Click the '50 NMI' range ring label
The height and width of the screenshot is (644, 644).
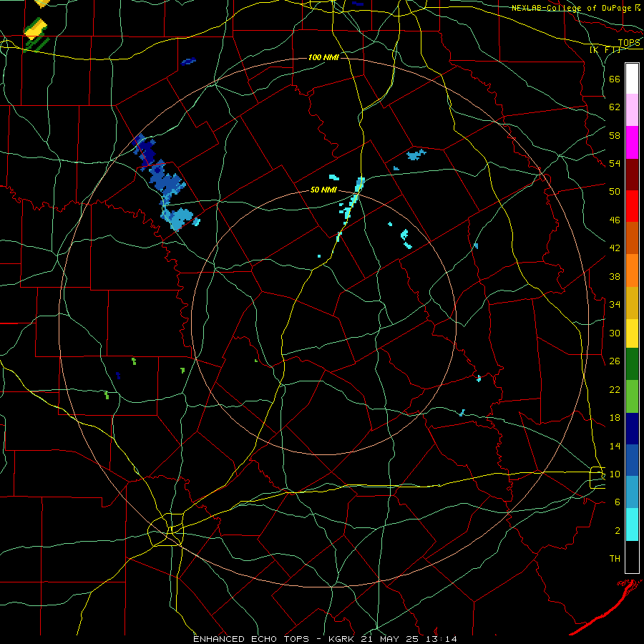tap(323, 190)
